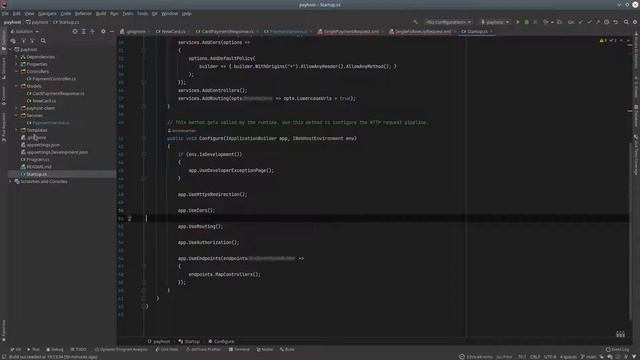Open the Event Log button
640x360 pixels.
click(x=618, y=350)
